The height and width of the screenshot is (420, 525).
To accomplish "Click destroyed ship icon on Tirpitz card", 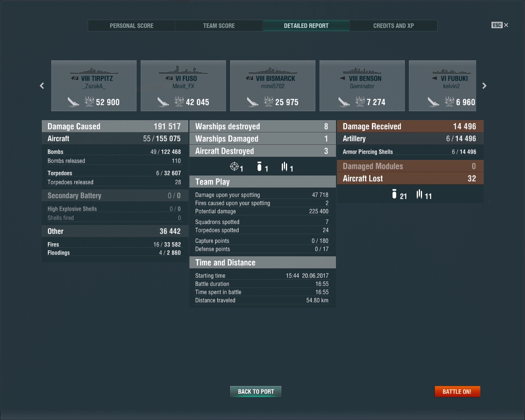I will click(x=73, y=101).
